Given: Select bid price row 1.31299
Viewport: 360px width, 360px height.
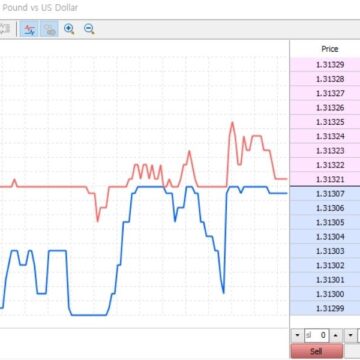Looking at the screenshot, I should pyautogui.click(x=325, y=308).
